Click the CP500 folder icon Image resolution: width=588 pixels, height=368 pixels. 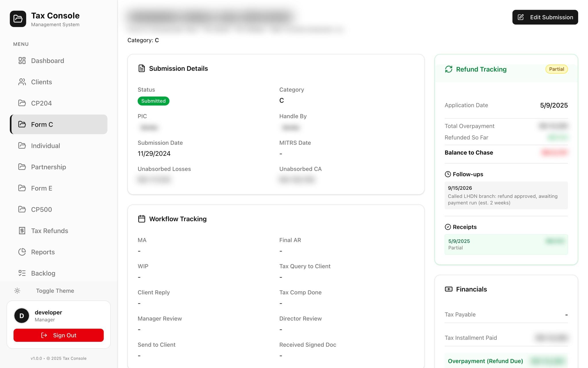(x=22, y=210)
